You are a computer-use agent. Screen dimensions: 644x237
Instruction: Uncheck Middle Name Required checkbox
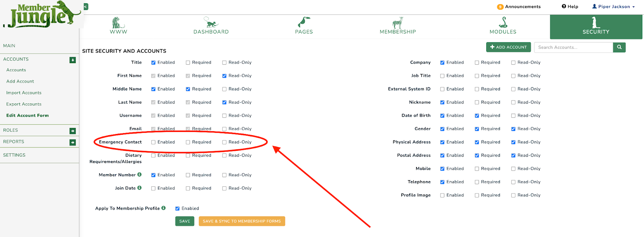(x=188, y=89)
